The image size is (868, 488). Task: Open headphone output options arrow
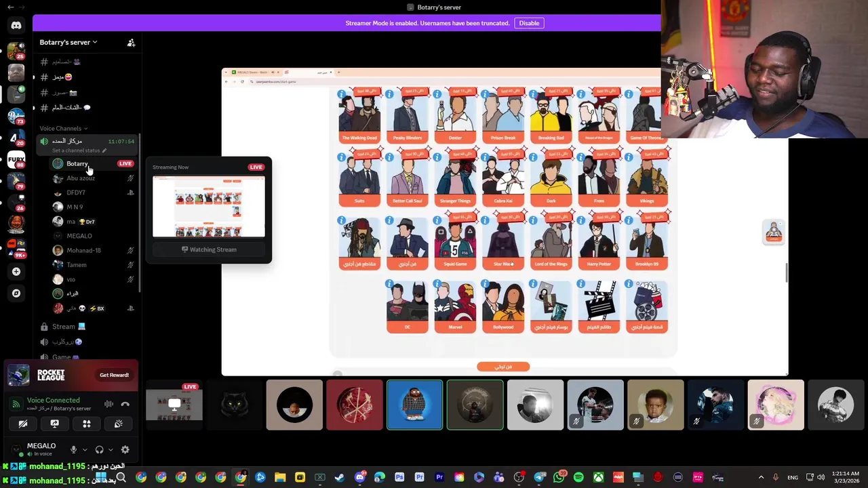point(111,449)
